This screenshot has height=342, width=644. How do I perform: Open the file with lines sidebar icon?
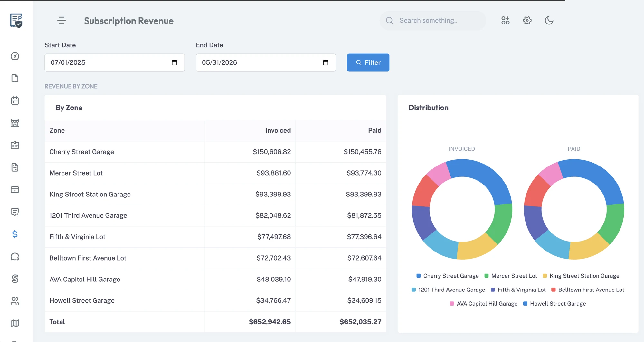coord(15,167)
